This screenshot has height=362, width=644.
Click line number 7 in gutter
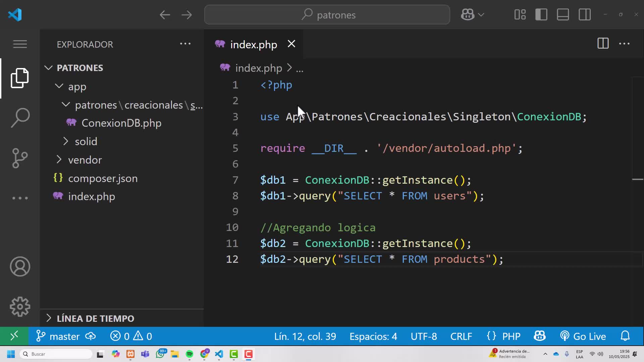(235, 180)
